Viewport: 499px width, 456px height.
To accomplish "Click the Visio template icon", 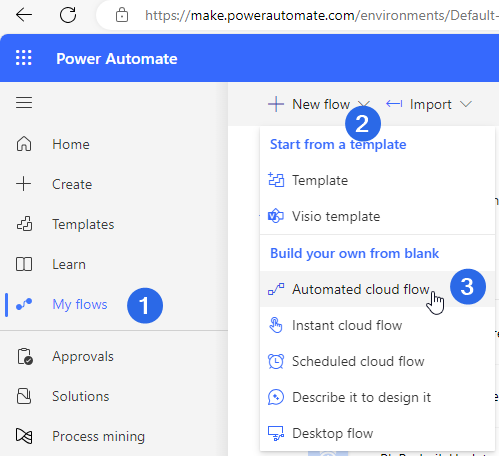I will (276, 216).
